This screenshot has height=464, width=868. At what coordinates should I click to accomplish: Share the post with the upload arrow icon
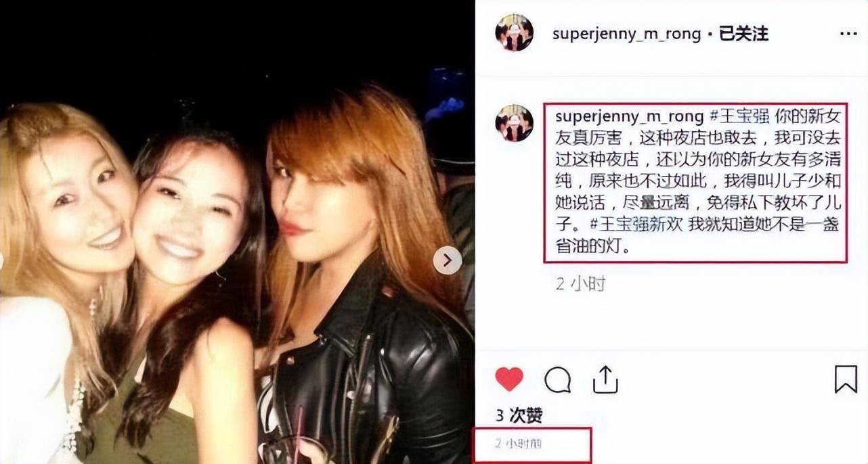tap(606, 379)
